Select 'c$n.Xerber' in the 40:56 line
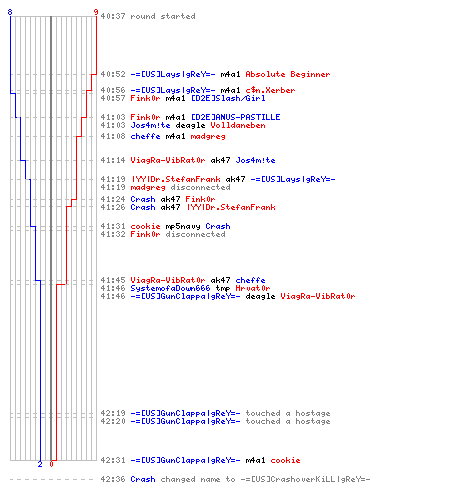 pos(270,90)
